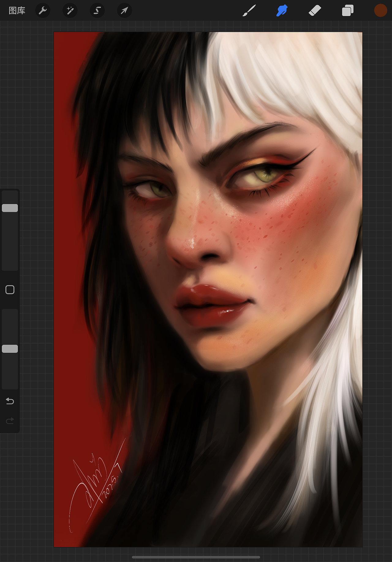Image resolution: width=392 pixels, height=562 pixels.
Task: Open the active color swatch
Action: (x=380, y=10)
